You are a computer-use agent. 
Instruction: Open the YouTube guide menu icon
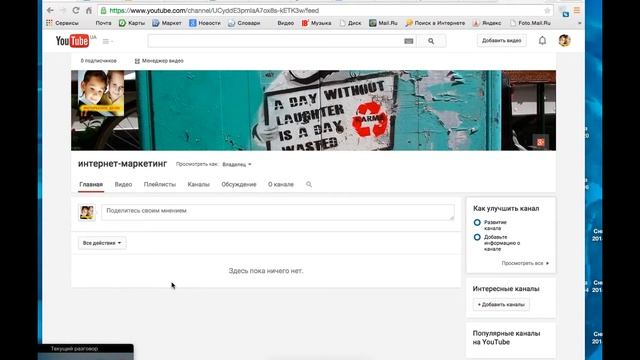click(107, 41)
